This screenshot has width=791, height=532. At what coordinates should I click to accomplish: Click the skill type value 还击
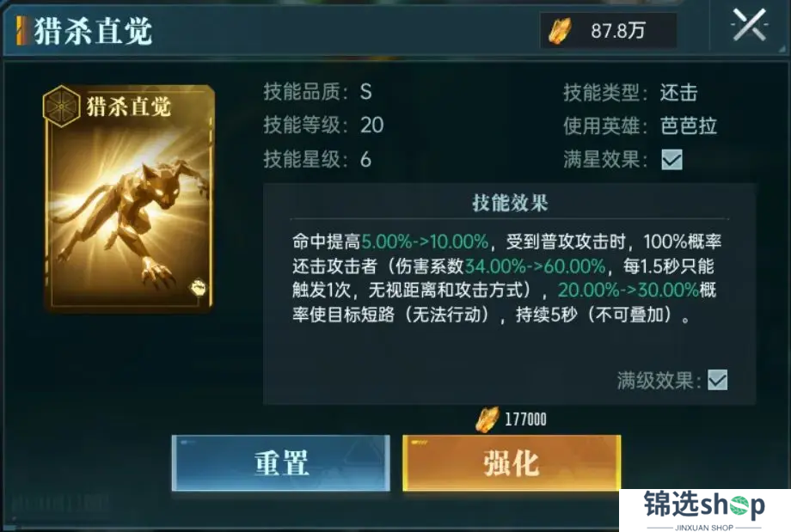click(679, 93)
